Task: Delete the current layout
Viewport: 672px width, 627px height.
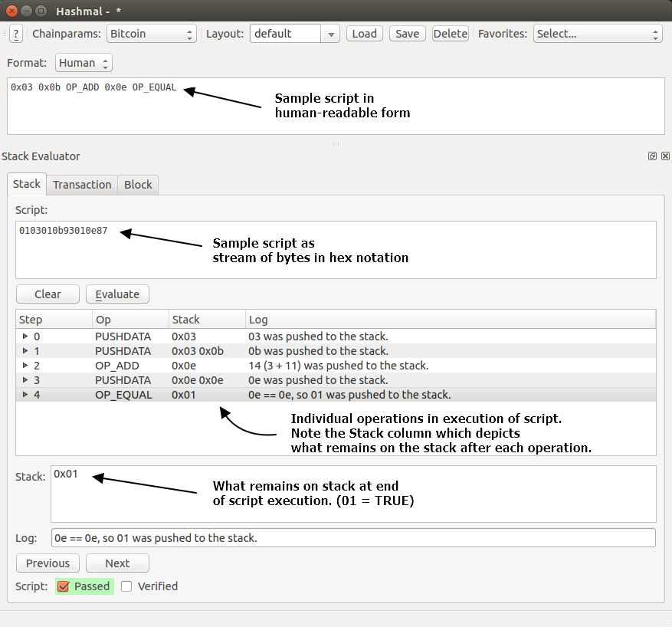Action: click(x=450, y=34)
